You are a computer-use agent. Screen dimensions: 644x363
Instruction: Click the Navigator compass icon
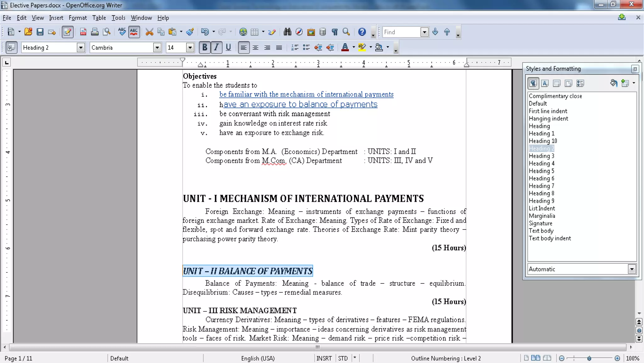pos(299,32)
